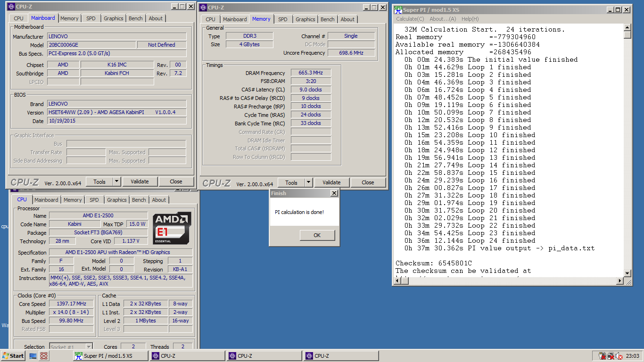Click the CPU-Z icon in the Mainboard window title bar
The height and width of the screenshot is (362, 644).
(11, 7)
